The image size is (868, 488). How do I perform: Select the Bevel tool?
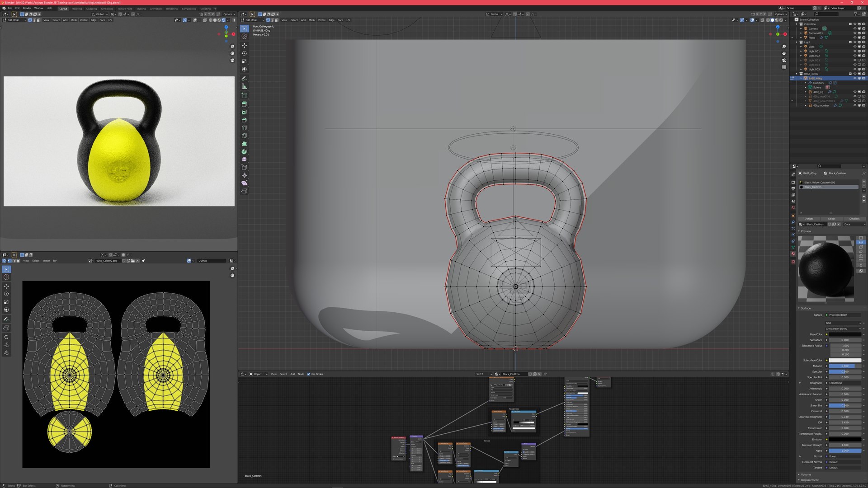[x=244, y=120]
